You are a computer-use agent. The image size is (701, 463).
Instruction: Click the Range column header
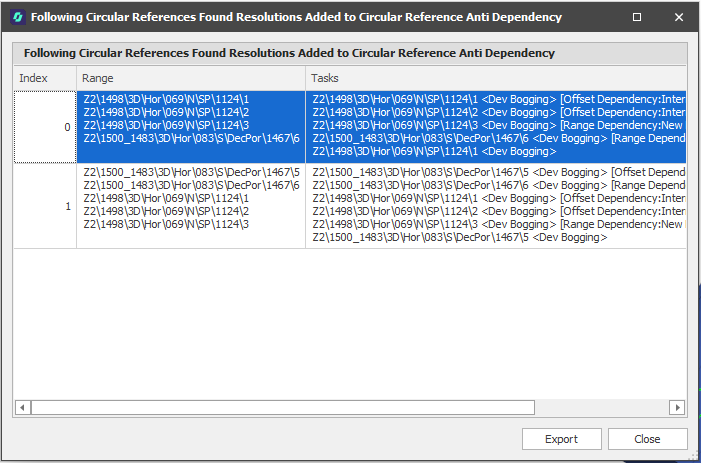pos(190,77)
